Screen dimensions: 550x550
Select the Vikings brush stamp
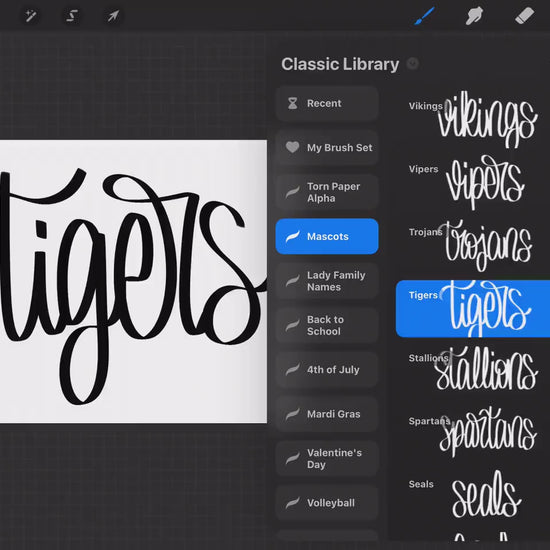click(x=473, y=119)
